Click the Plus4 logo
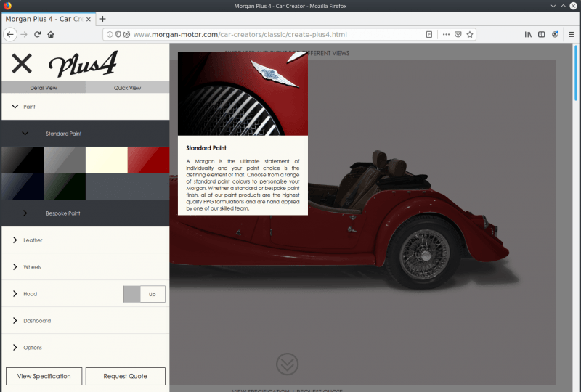The width and height of the screenshot is (581, 392). (83, 63)
